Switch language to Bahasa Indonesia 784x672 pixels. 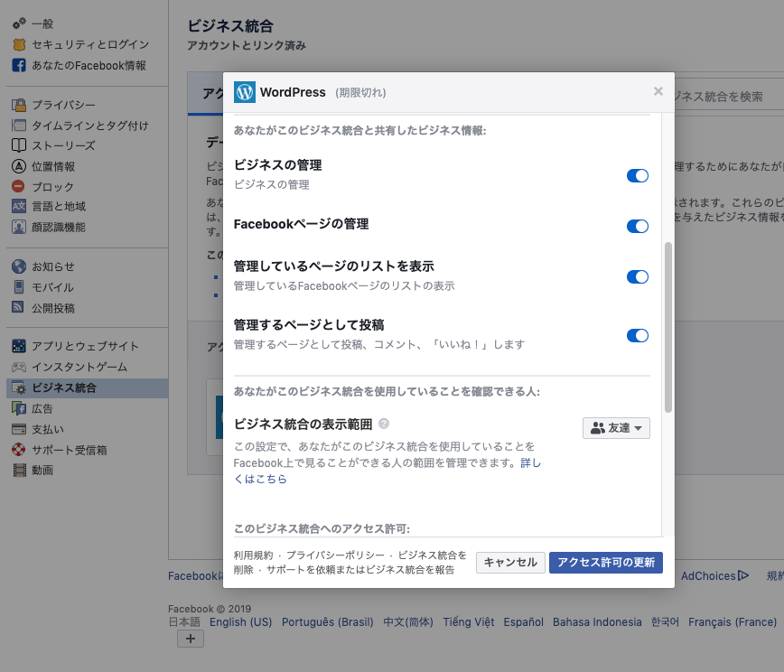(597, 622)
